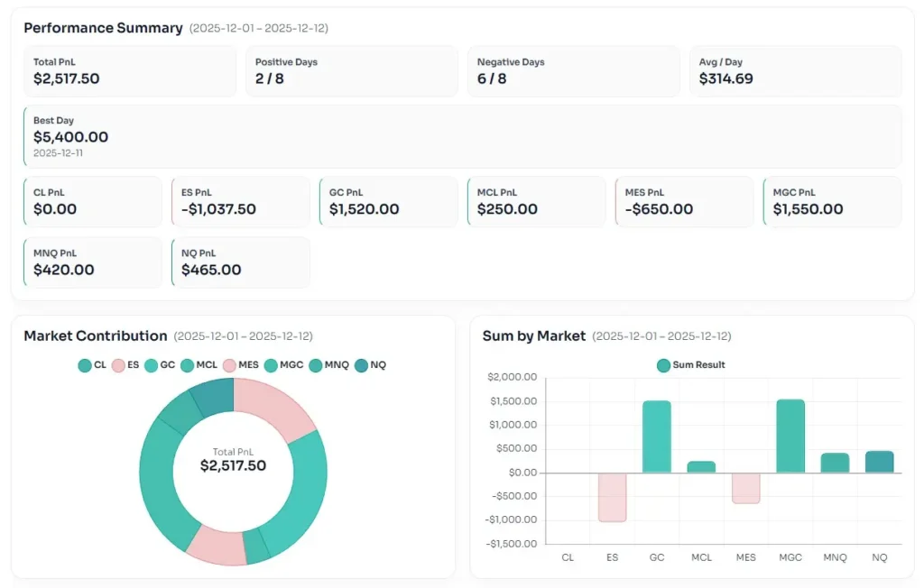Toggle the CL series in the donut legend
This screenshot has height=588, width=924.
point(85,365)
